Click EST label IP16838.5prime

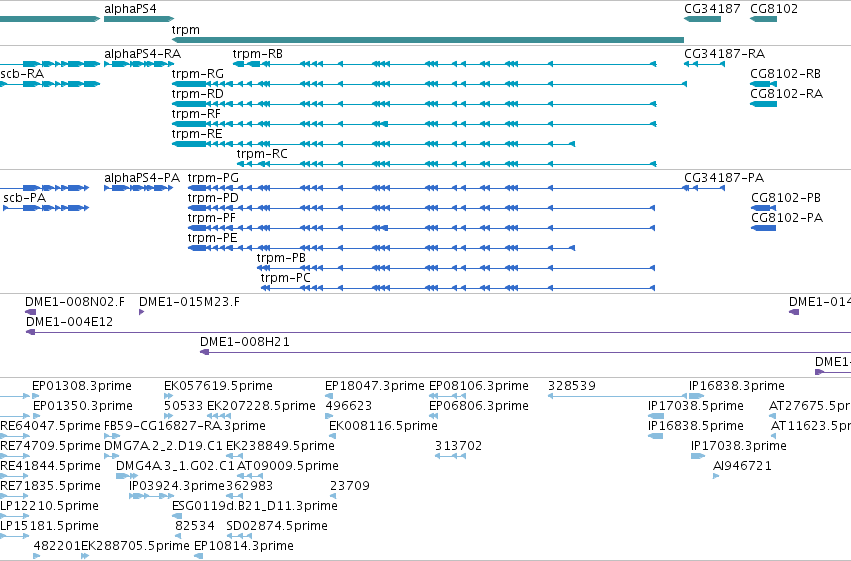(696, 426)
